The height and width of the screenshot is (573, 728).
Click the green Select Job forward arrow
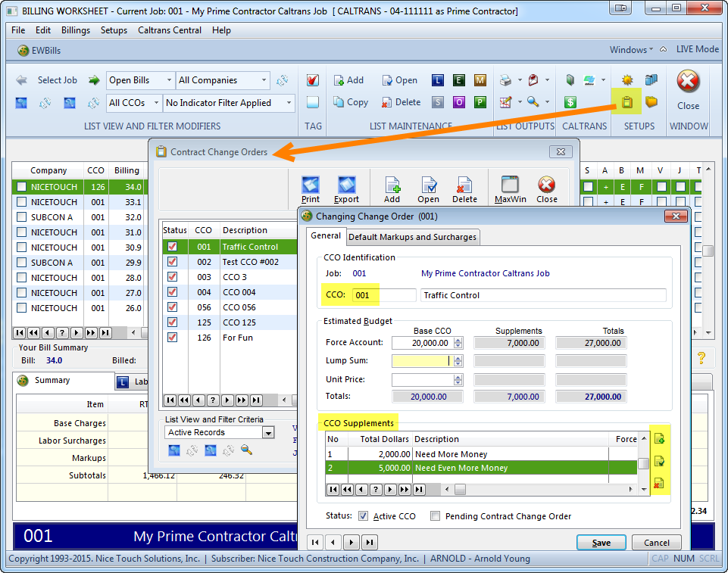(94, 80)
